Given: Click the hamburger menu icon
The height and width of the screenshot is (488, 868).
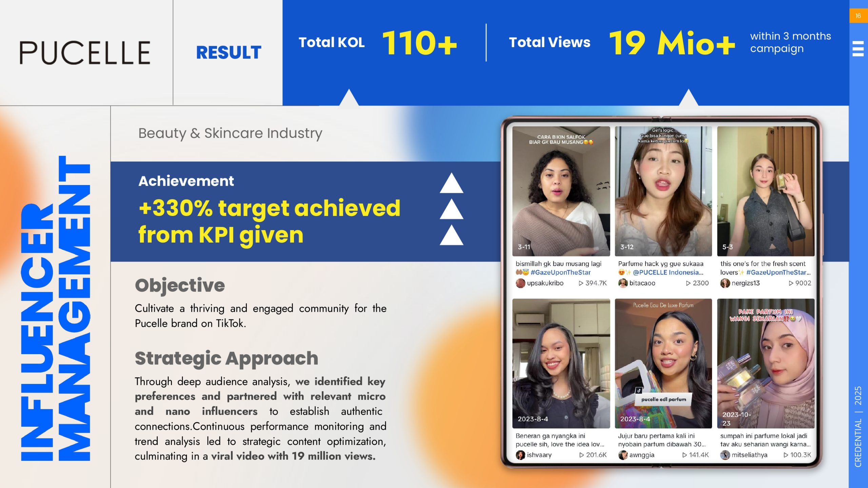Looking at the screenshot, I should point(858,48).
